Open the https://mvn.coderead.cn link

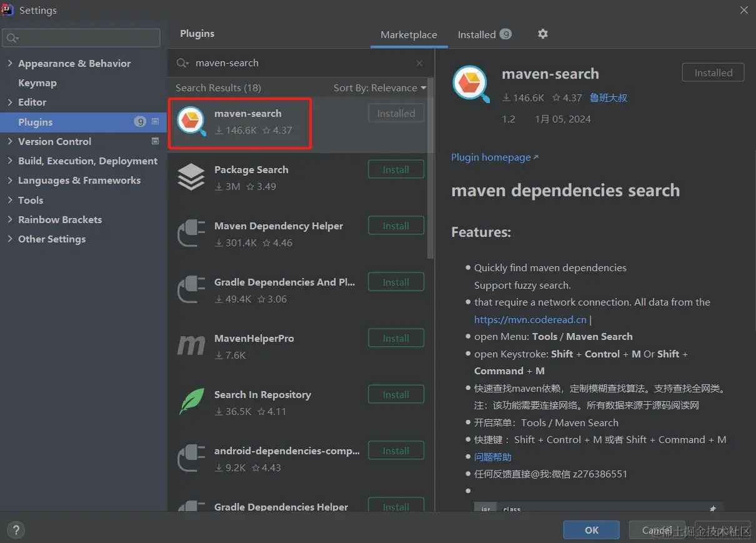(530, 319)
